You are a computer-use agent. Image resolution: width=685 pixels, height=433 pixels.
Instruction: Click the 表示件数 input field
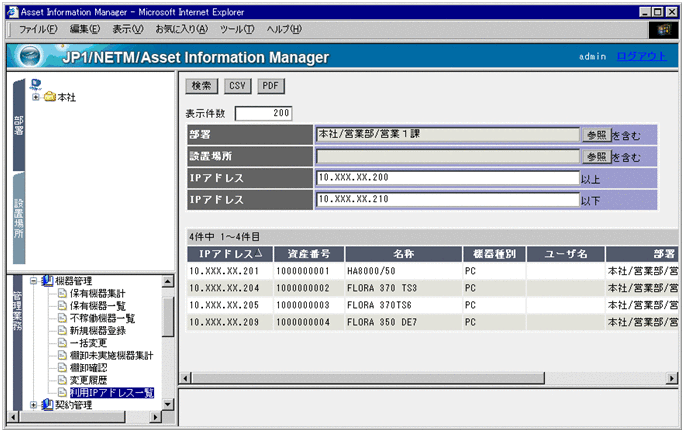point(263,112)
